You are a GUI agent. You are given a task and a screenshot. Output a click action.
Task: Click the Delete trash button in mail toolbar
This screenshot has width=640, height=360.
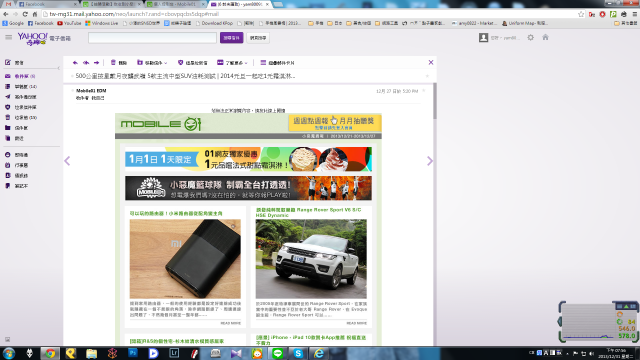pos(119,62)
